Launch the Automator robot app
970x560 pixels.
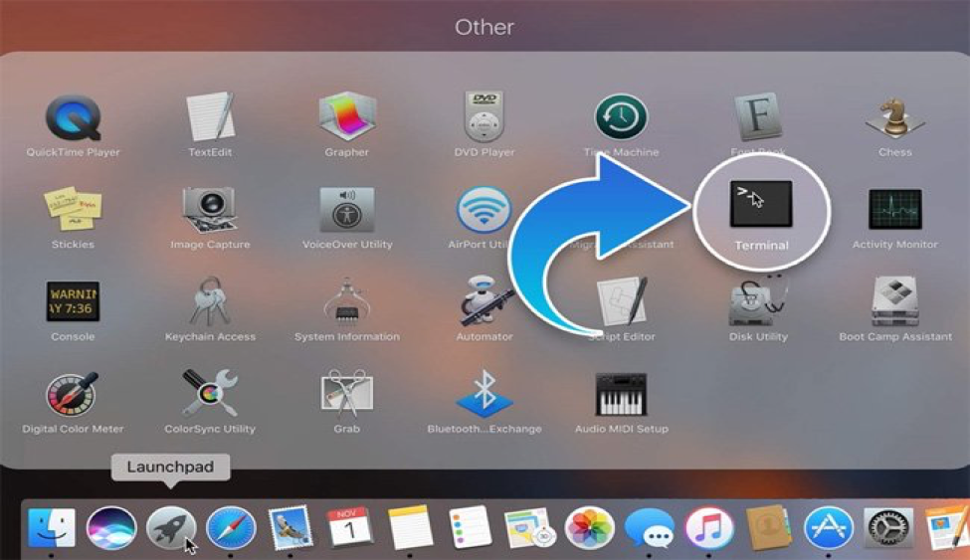485,300
